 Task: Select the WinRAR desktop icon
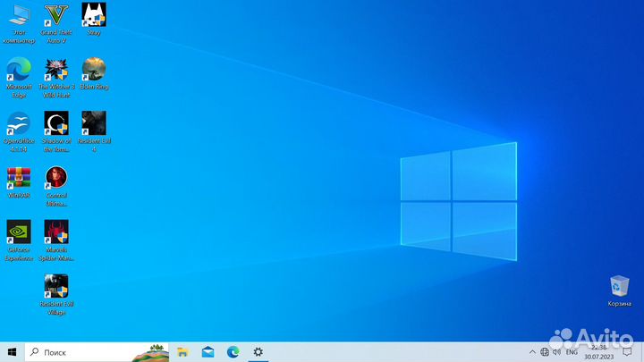click(x=19, y=182)
